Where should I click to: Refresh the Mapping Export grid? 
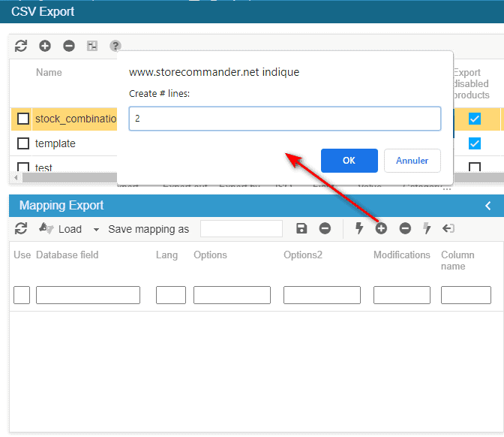tap(21, 229)
